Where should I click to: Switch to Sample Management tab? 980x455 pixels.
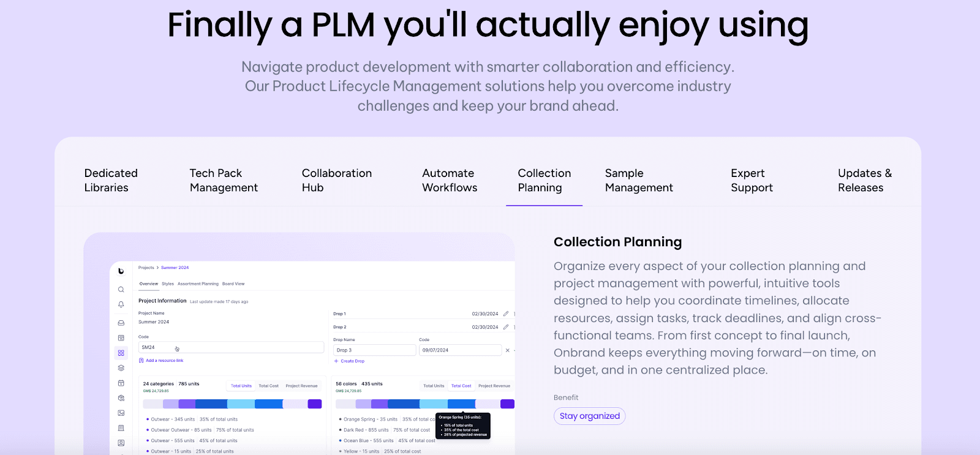[x=639, y=181]
